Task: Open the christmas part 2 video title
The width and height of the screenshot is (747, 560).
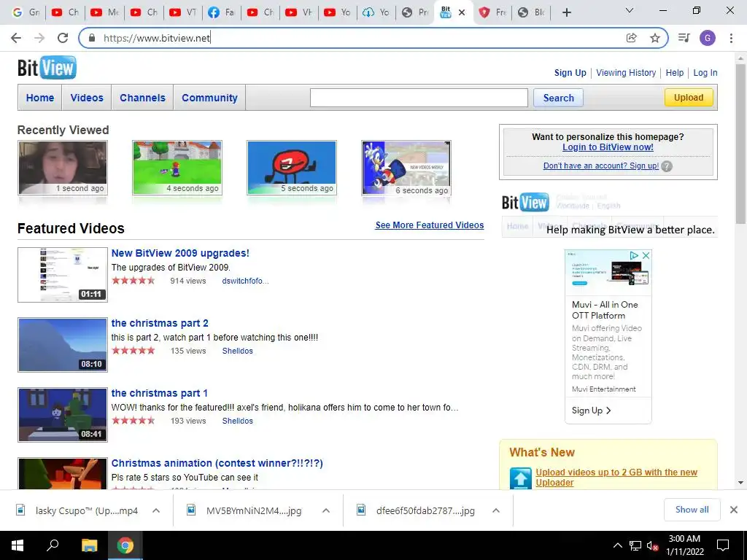Action: (160, 323)
